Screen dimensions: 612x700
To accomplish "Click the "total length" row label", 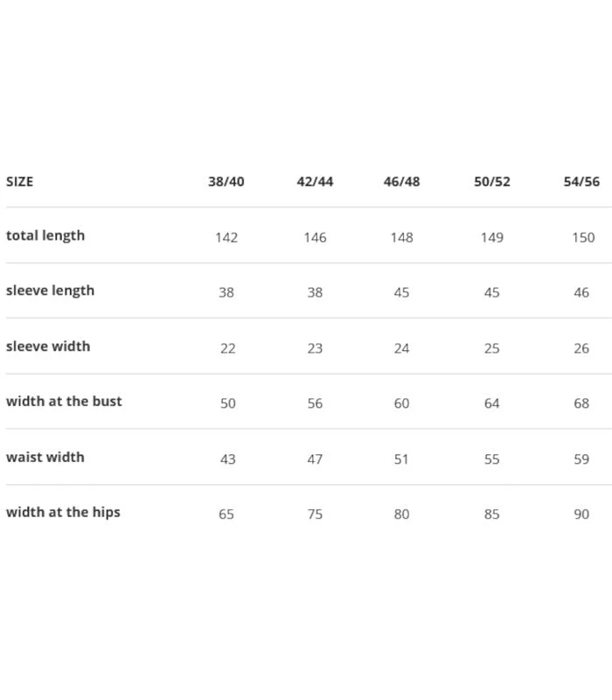I will [45, 235].
